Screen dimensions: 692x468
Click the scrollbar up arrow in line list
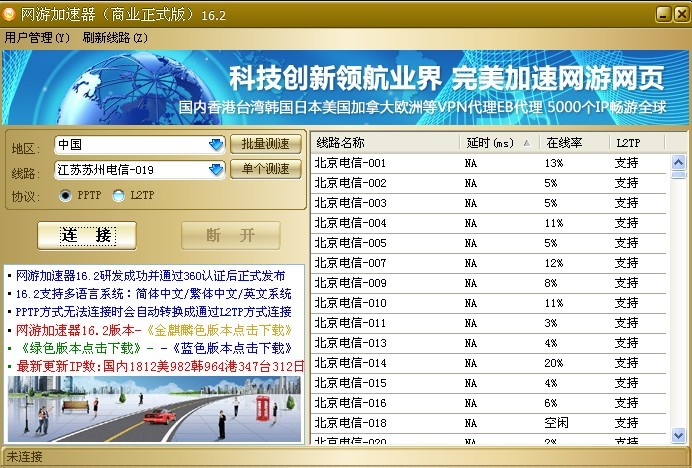point(678,162)
